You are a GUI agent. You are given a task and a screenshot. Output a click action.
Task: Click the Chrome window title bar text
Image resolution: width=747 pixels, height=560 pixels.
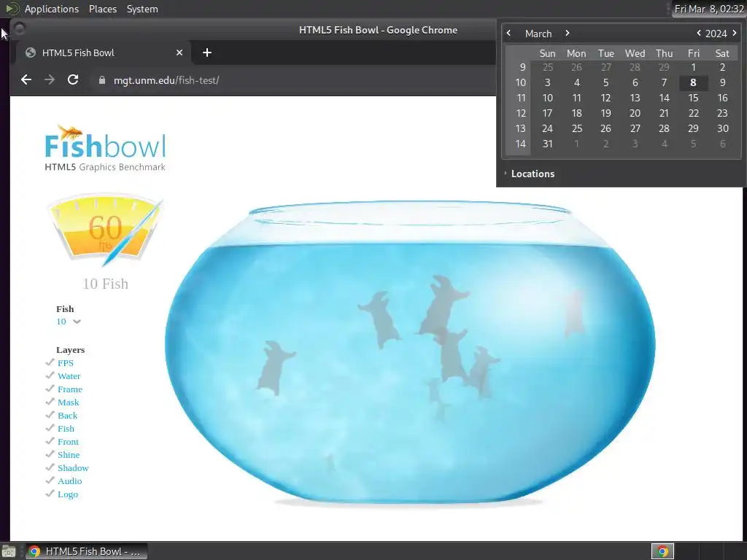(378, 30)
